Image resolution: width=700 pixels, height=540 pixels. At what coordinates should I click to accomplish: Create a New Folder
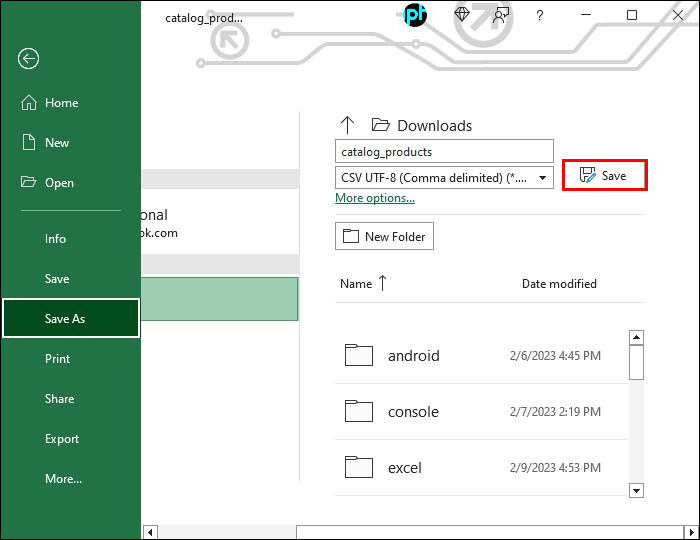(384, 236)
